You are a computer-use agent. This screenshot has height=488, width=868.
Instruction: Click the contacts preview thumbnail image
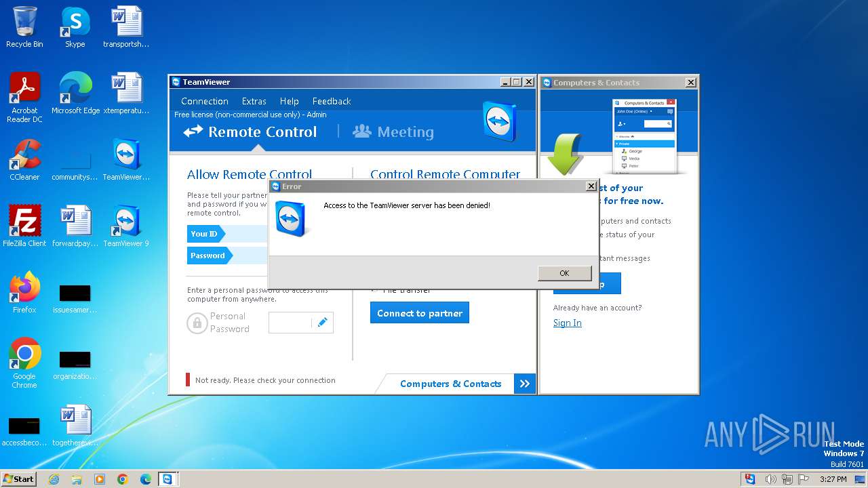pos(644,136)
